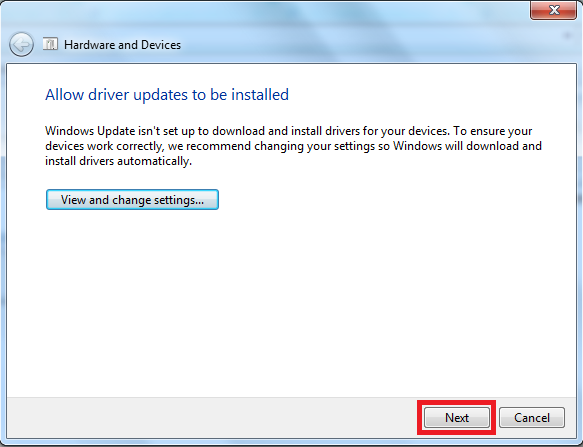Open View and change settings
This screenshot has height=447, width=583.
click(x=132, y=200)
